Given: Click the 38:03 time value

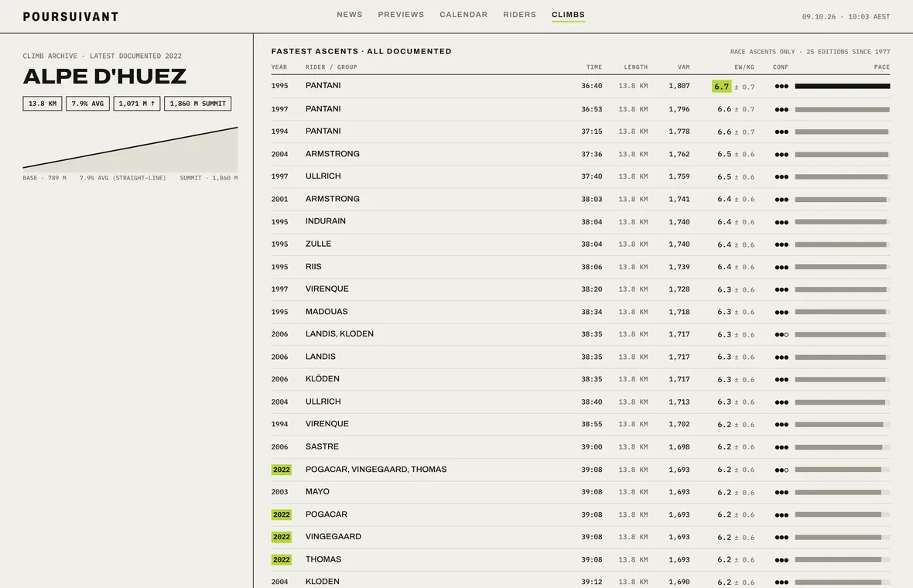Looking at the screenshot, I should coord(592,199).
